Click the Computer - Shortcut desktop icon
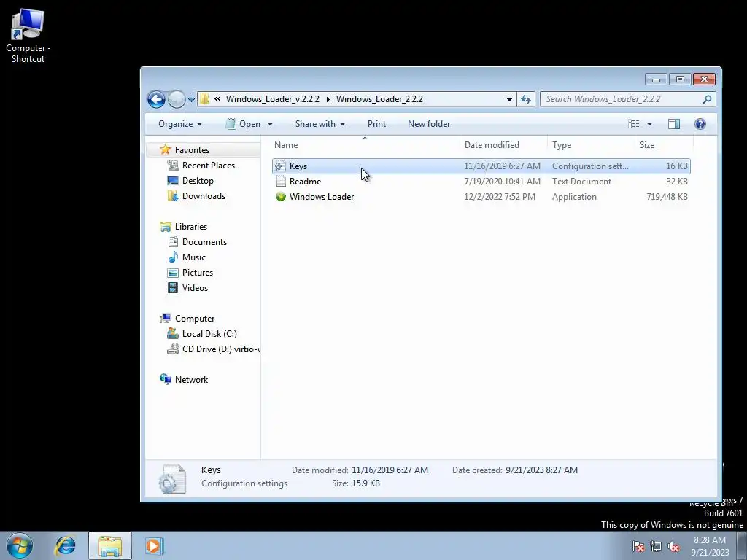The height and width of the screenshot is (560, 747). pos(28,36)
